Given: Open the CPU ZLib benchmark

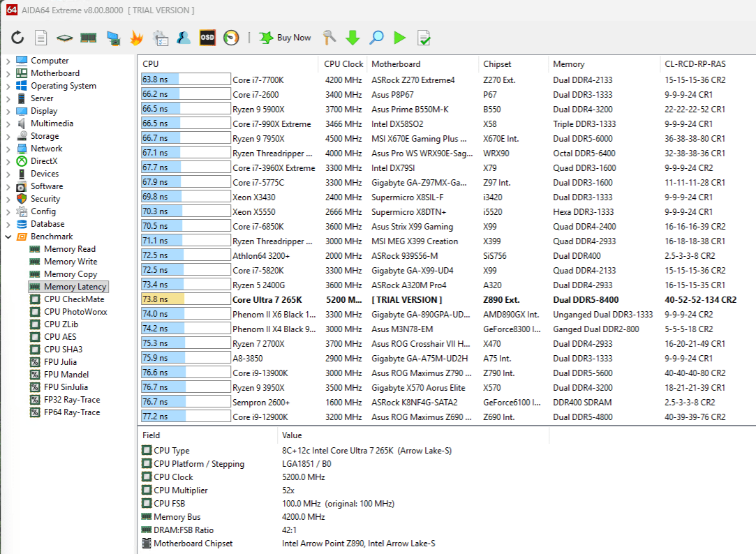Looking at the screenshot, I should point(61,324).
